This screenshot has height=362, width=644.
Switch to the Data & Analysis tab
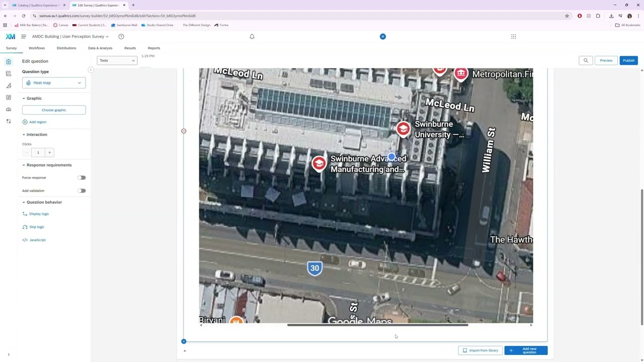100,48
